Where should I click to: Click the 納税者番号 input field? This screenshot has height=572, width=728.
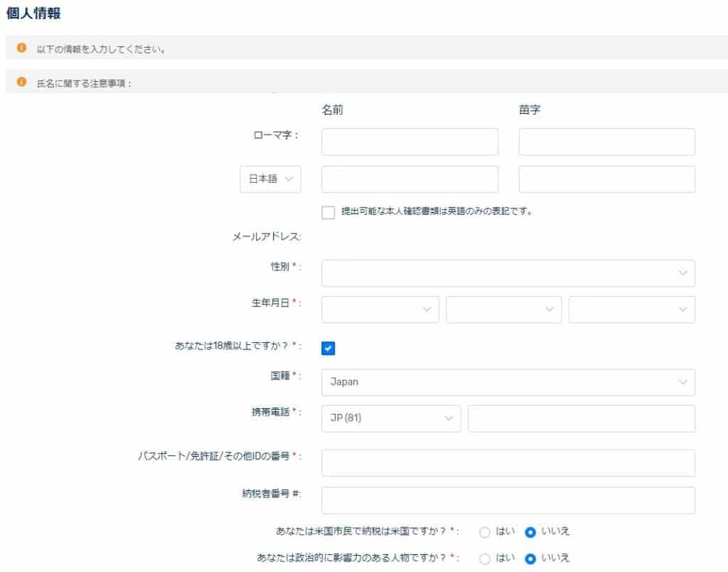(x=508, y=500)
